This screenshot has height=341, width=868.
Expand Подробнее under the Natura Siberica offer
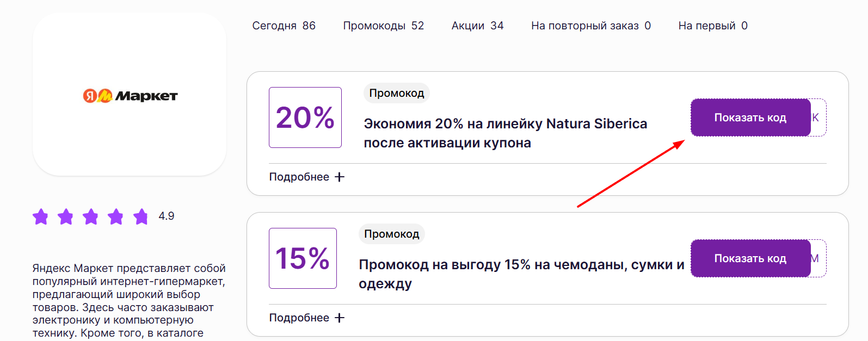(307, 177)
